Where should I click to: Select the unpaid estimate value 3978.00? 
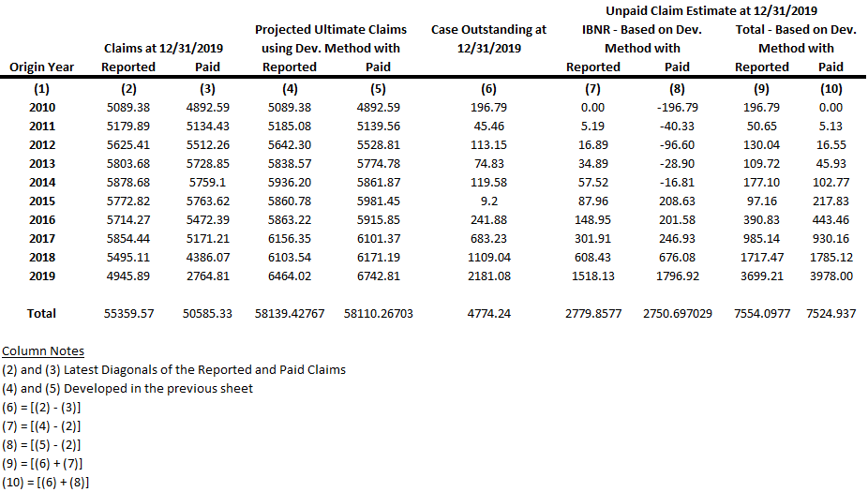831,276
